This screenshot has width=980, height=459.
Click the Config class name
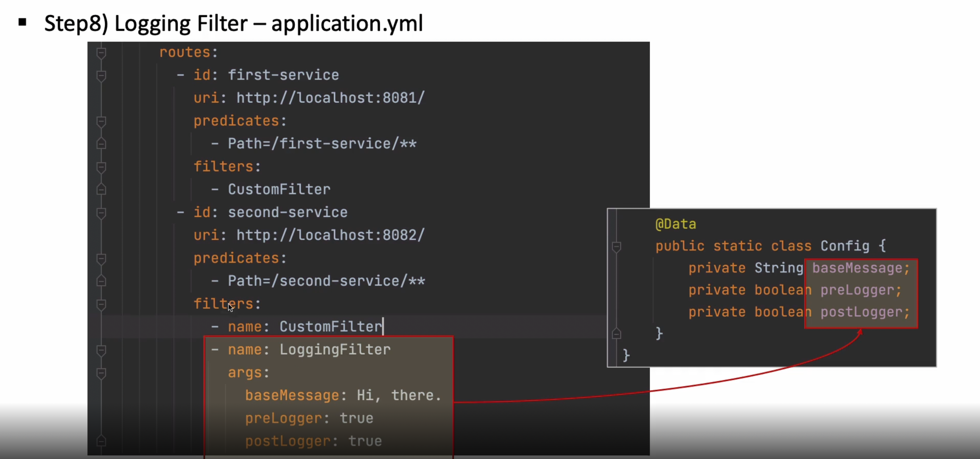[845, 246]
